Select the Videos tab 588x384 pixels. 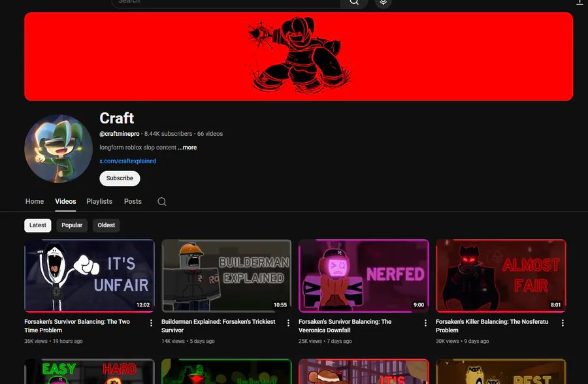(x=65, y=201)
